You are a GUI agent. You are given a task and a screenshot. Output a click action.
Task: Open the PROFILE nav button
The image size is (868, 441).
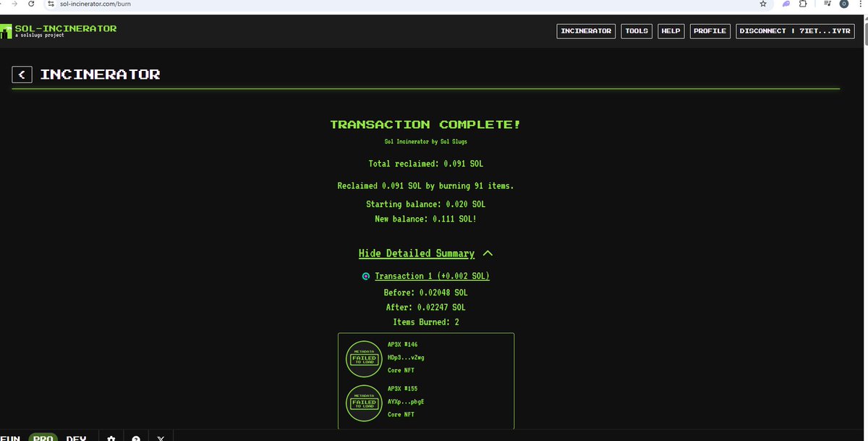709,31
